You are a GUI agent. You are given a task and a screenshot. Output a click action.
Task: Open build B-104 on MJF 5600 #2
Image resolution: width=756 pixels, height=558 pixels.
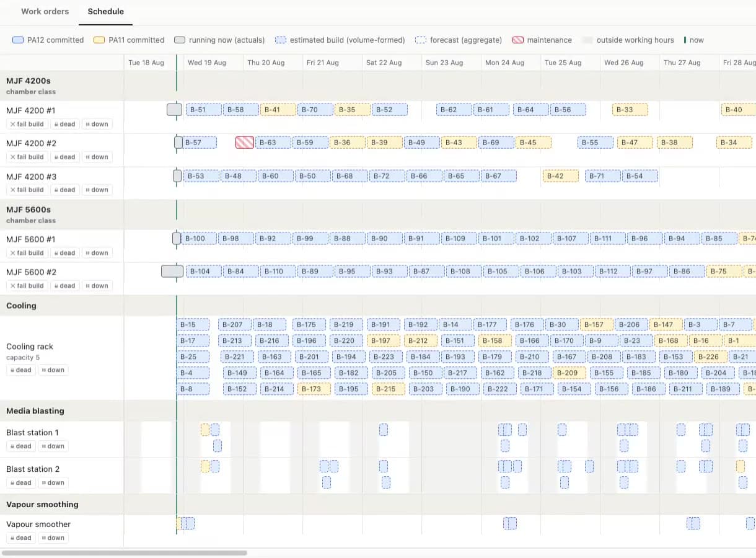pos(204,272)
